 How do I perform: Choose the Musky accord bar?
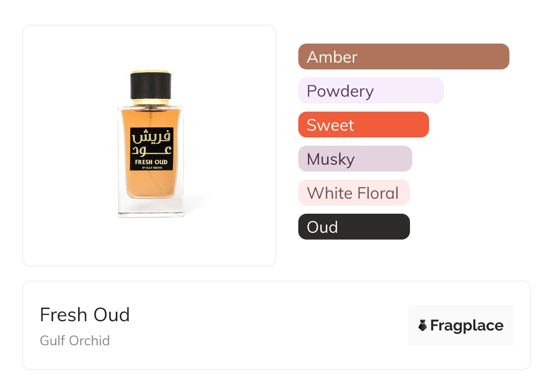pyautogui.click(x=355, y=159)
